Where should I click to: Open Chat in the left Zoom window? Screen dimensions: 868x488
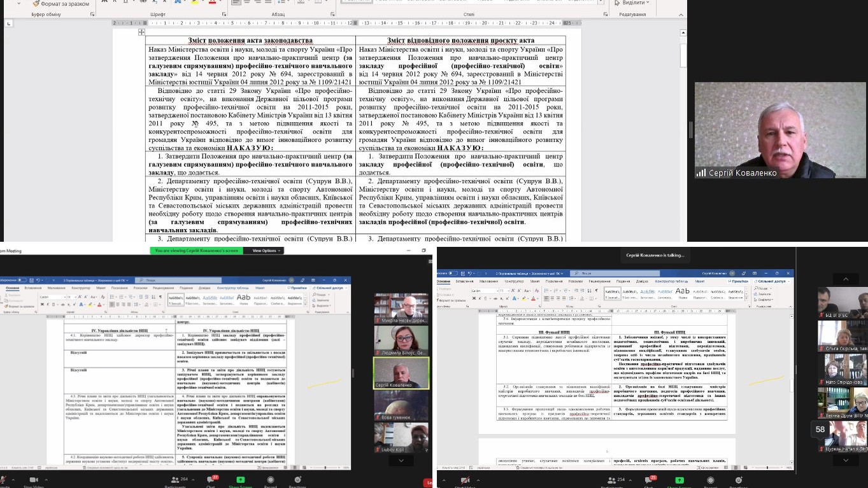(212, 480)
